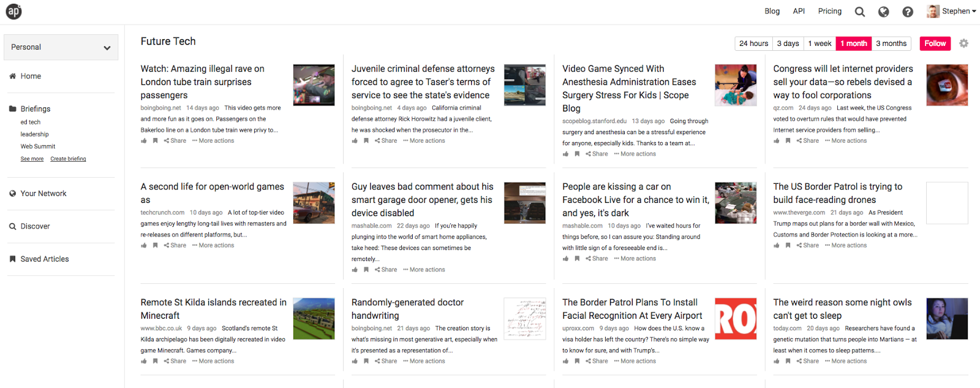
Task: Open the doctor handwriting thumbnail image
Action: (x=525, y=319)
